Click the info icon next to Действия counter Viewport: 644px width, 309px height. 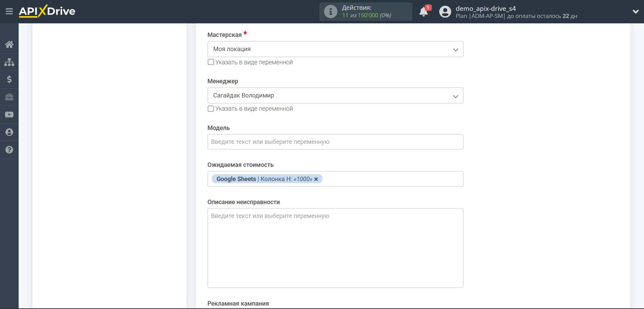330,11
